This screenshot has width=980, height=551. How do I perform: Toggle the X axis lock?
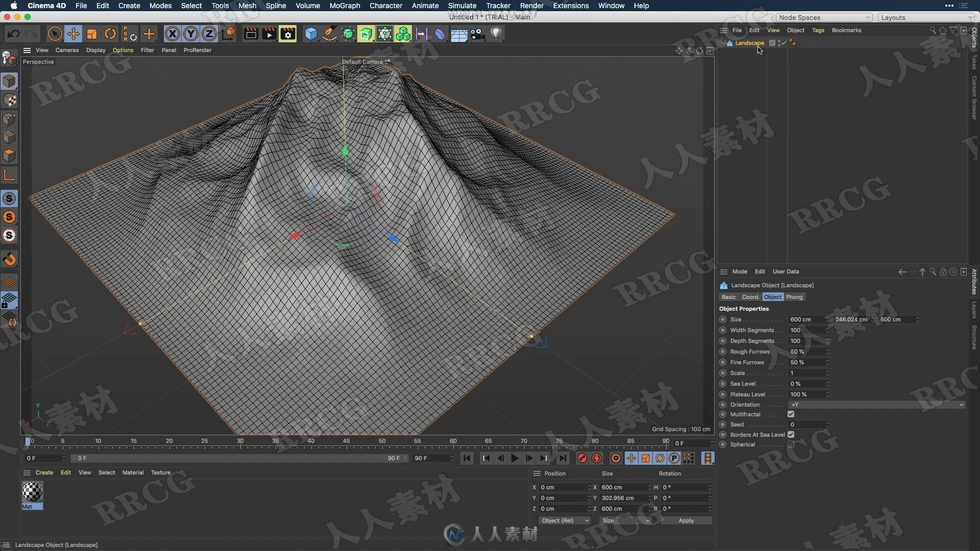[x=173, y=34]
